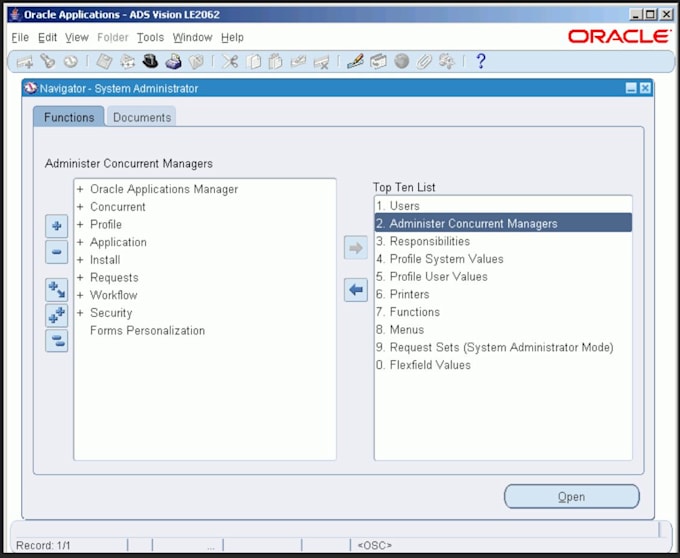
Task: Click the Folder Tools toolbar icon
Action: tap(447, 62)
